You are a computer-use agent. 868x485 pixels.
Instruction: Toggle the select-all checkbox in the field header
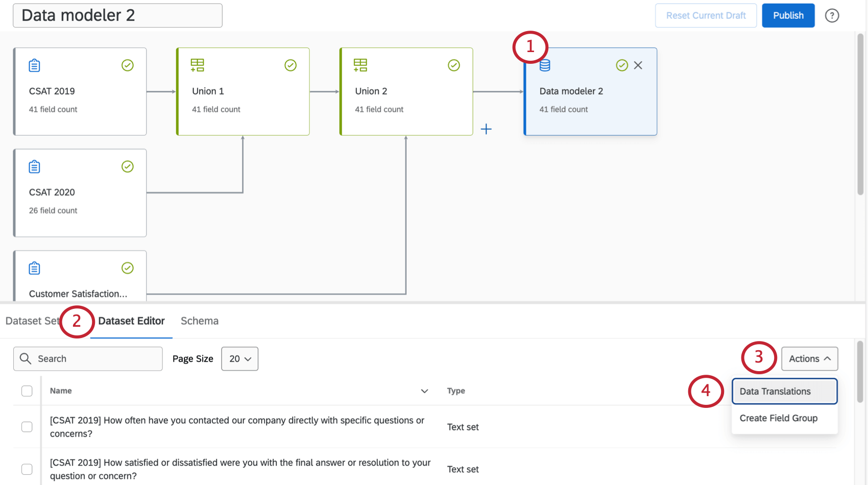[27, 391]
